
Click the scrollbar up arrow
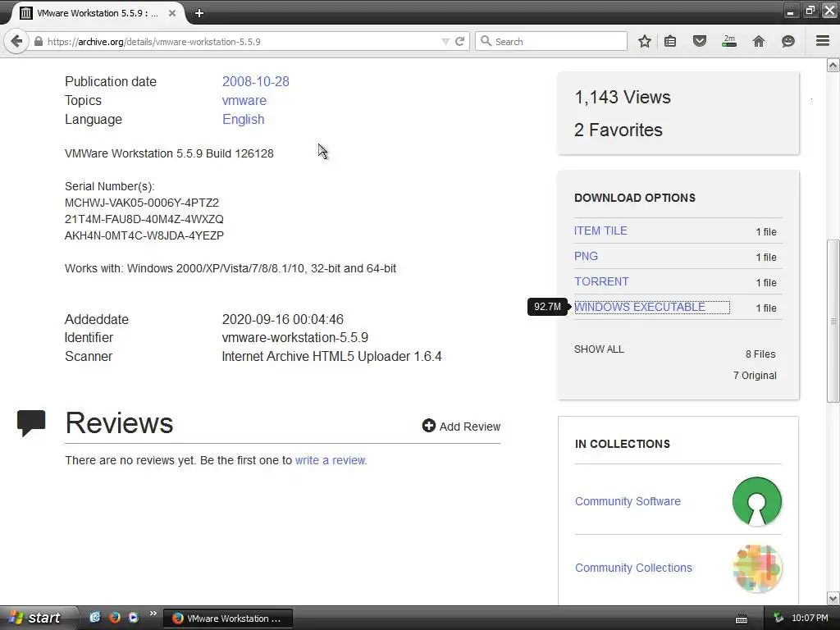click(x=833, y=66)
